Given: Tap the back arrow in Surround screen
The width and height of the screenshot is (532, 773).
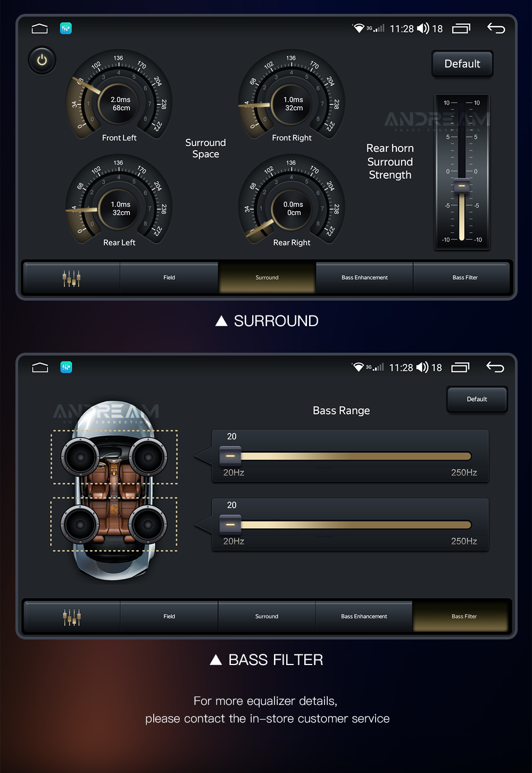Looking at the screenshot, I should (496, 28).
